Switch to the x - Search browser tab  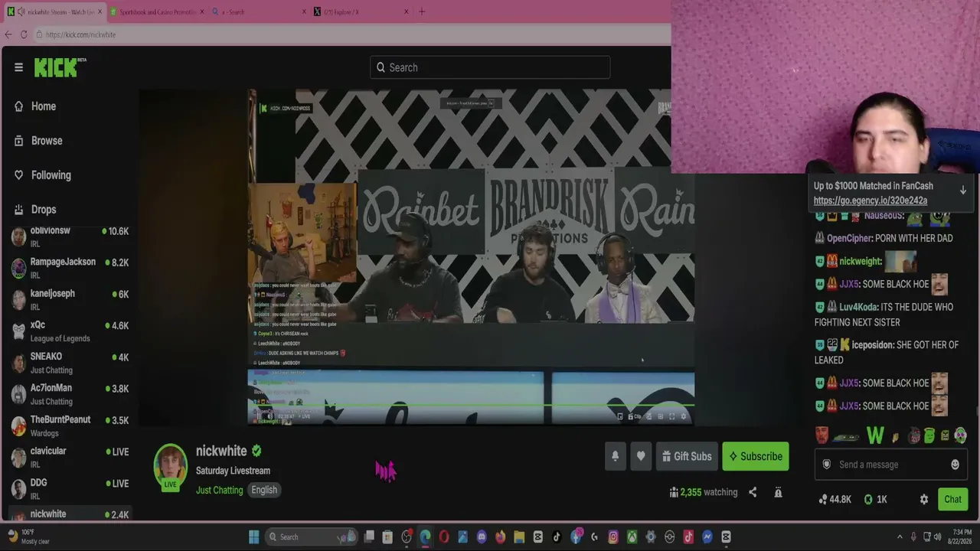click(259, 11)
